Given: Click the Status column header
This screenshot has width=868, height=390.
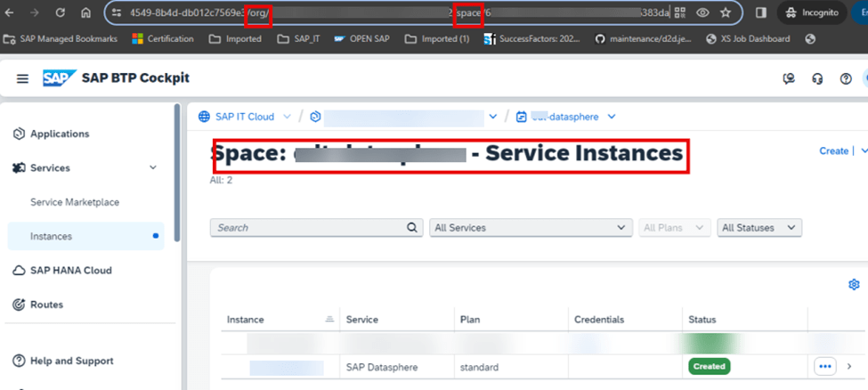Looking at the screenshot, I should (702, 320).
